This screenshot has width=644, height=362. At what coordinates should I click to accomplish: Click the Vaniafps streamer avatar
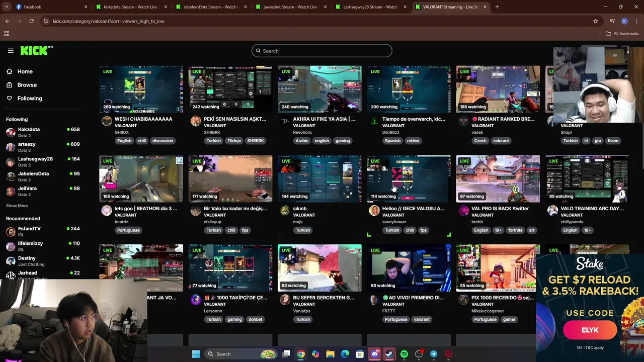(285, 300)
